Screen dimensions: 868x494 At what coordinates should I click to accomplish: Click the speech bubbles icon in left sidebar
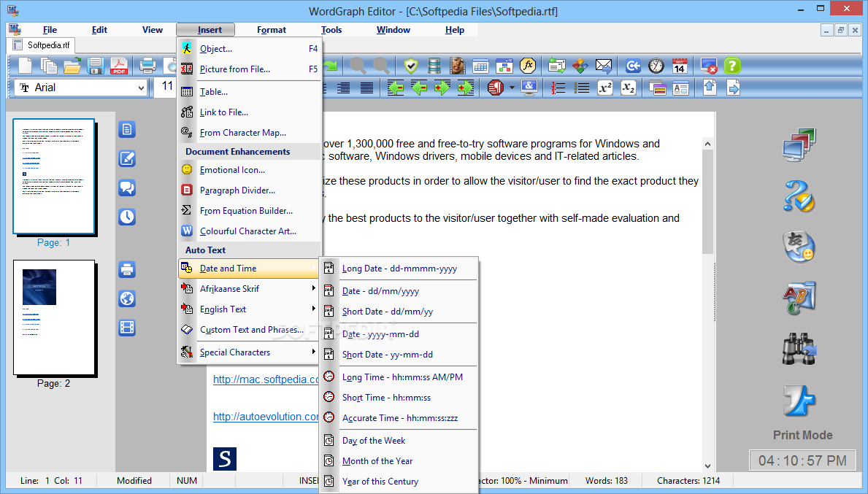[x=127, y=188]
